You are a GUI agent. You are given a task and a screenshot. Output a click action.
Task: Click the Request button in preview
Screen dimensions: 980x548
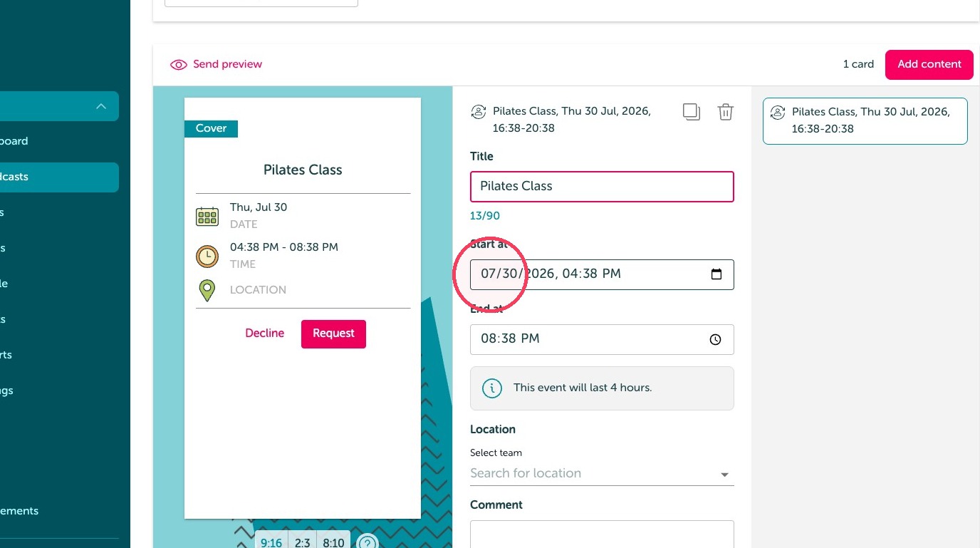point(333,334)
